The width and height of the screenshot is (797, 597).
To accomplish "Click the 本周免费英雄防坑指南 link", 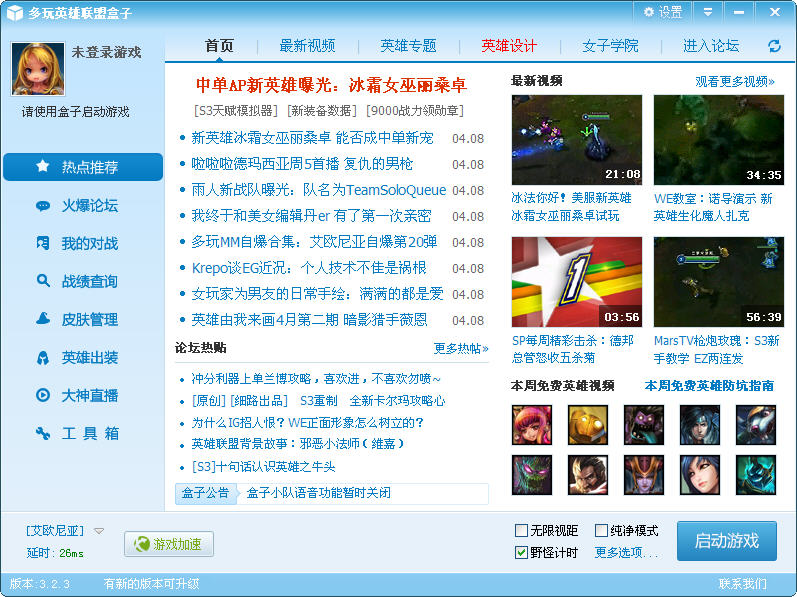I will click(709, 386).
